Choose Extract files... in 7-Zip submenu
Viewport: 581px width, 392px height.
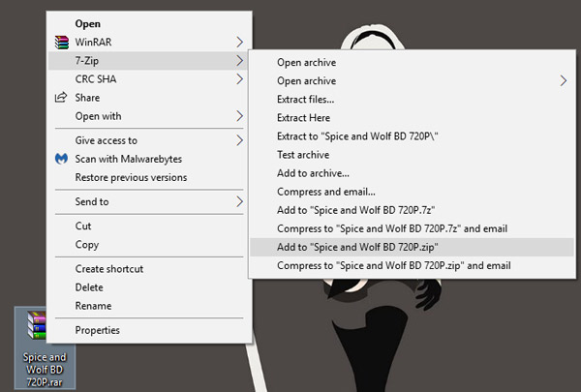pos(413,100)
